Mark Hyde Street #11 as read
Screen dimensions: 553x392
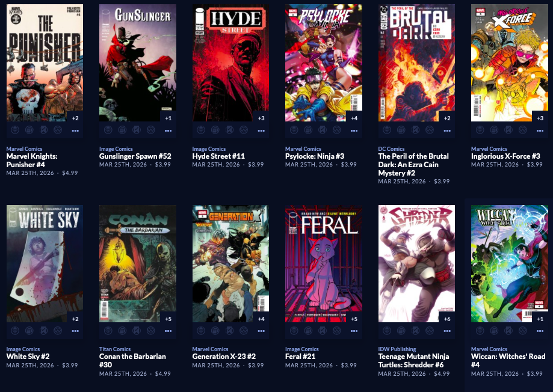point(229,130)
